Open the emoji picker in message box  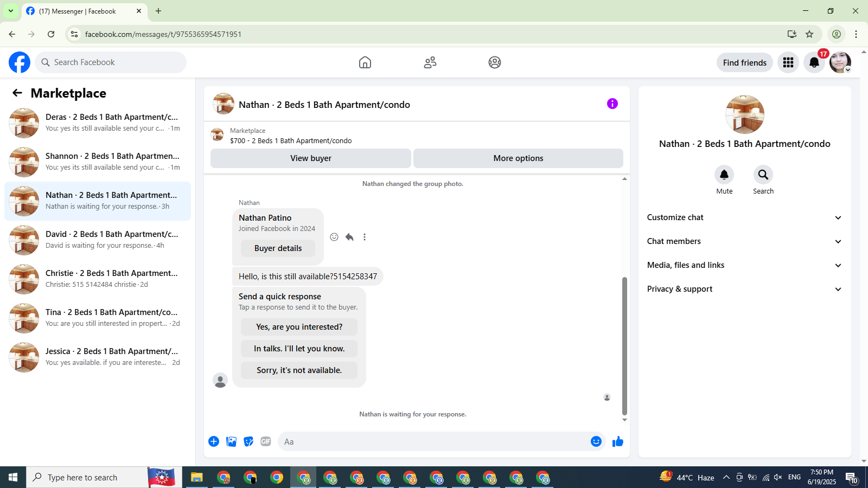point(596,441)
